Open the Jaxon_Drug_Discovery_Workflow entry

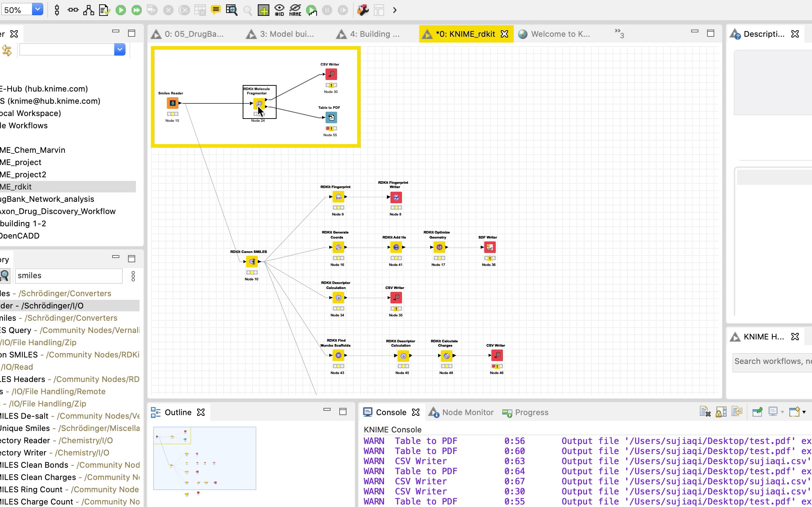tap(58, 211)
